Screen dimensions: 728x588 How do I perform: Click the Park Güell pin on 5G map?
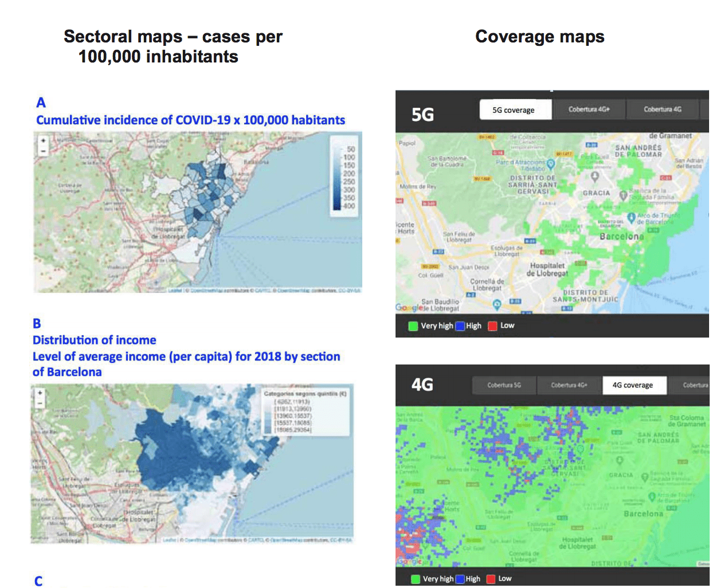pos(594,176)
